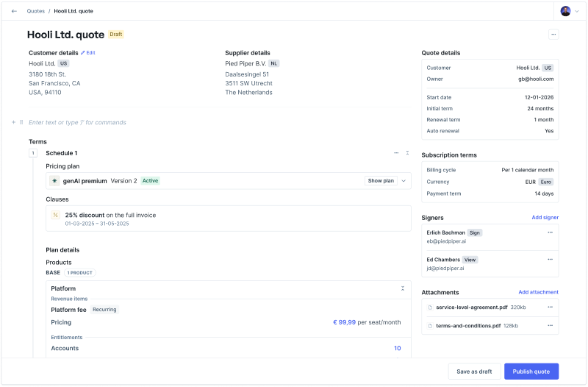Collapse the Schedule 1 section

point(407,153)
